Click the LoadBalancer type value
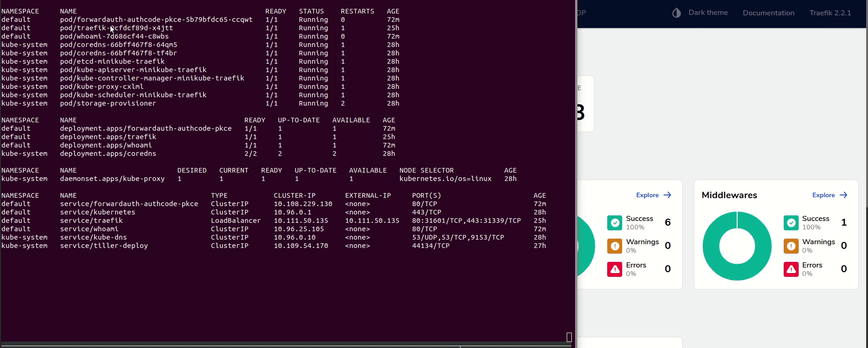Image resolution: width=868 pixels, height=348 pixels. 236,221
